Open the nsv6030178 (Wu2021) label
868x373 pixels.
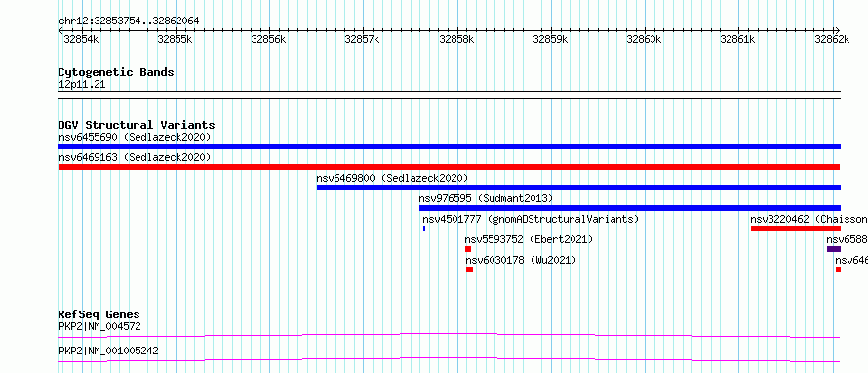(521, 260)
